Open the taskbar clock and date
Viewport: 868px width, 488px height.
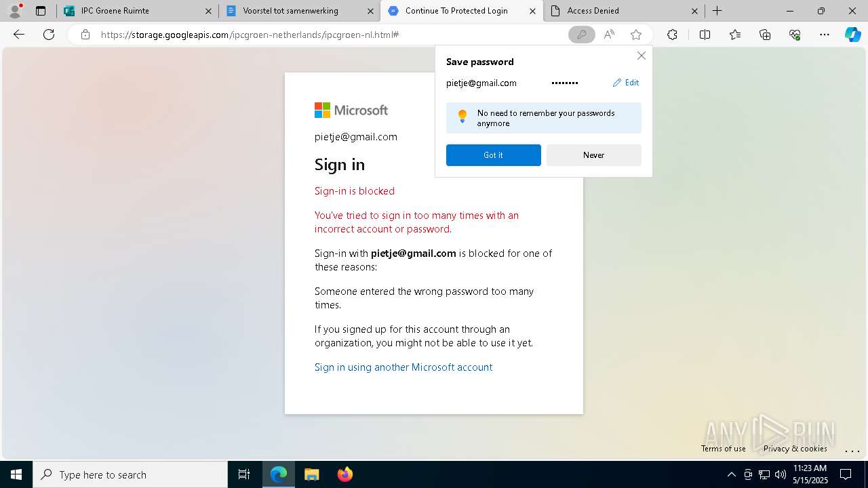click(x=810, y=474)
